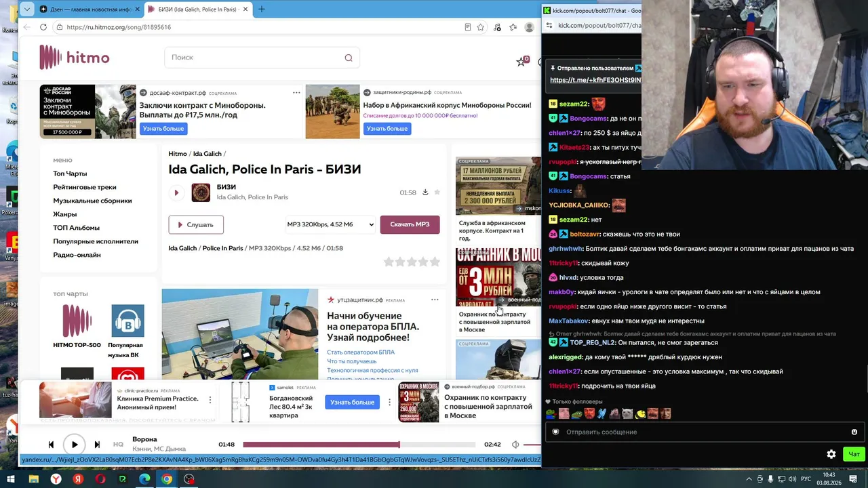Click the Скачать MP3 download button

pos(410,224)
